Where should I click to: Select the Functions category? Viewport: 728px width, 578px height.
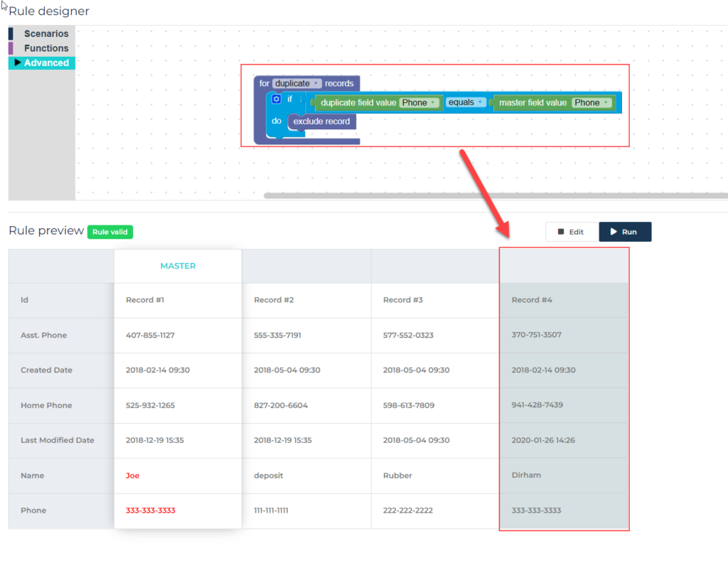(x=46, y=48)
